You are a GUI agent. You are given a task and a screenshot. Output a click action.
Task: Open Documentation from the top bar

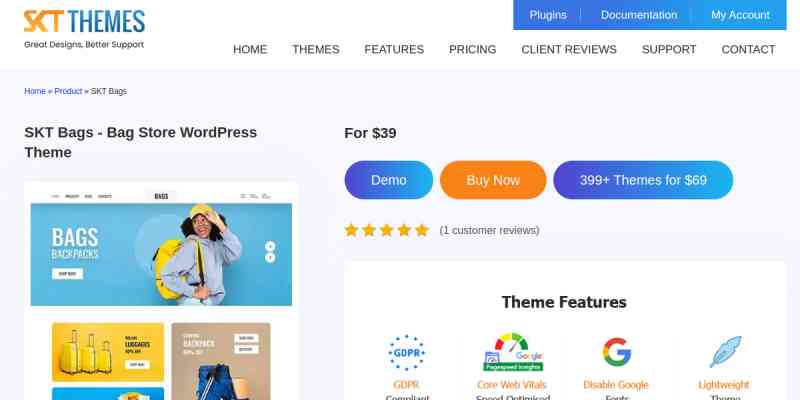coord(639,15)
